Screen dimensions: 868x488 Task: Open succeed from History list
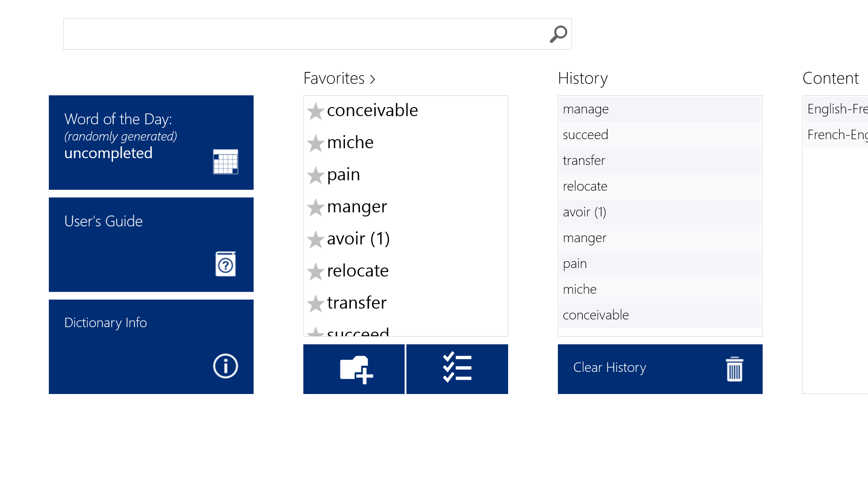(585, 135)
